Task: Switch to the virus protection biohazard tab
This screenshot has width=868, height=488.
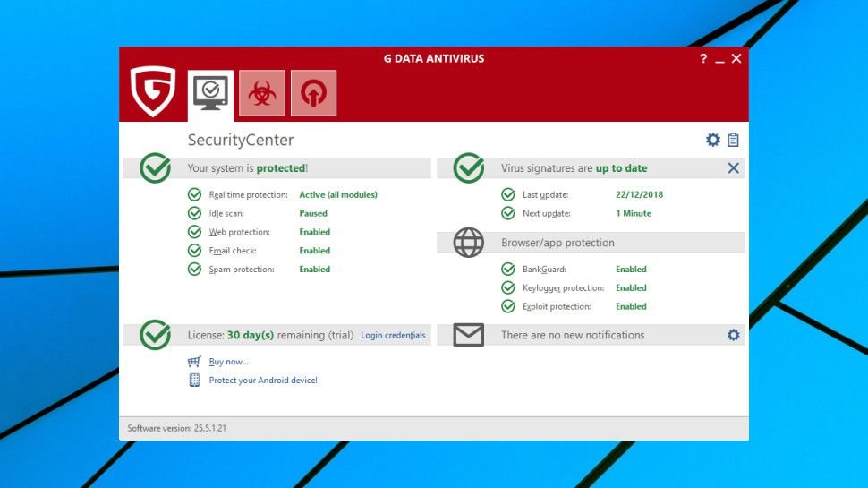Action: tap(262, 93)
